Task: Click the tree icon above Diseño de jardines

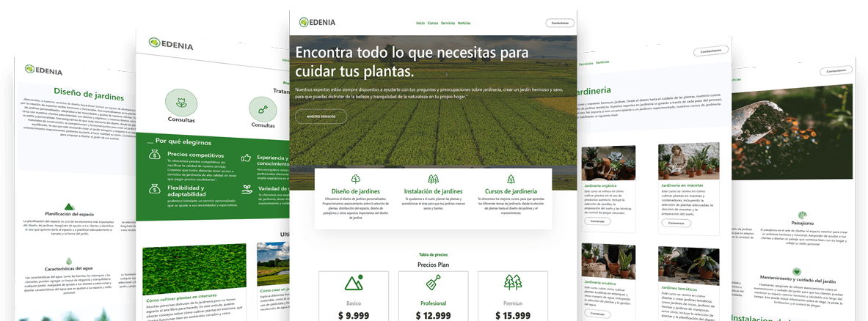Action: point(355,179)
